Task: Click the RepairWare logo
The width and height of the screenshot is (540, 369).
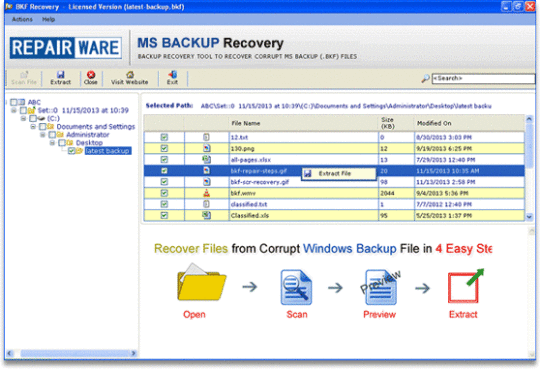Action: pyautogui.click(x=65, y=48)
